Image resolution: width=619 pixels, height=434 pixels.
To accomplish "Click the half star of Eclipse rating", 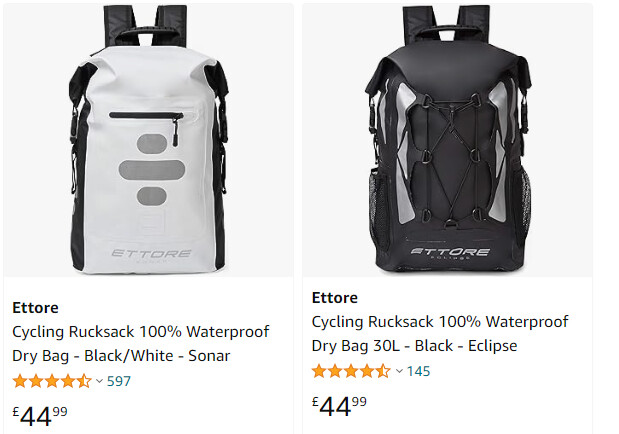I will click(383, 371).
